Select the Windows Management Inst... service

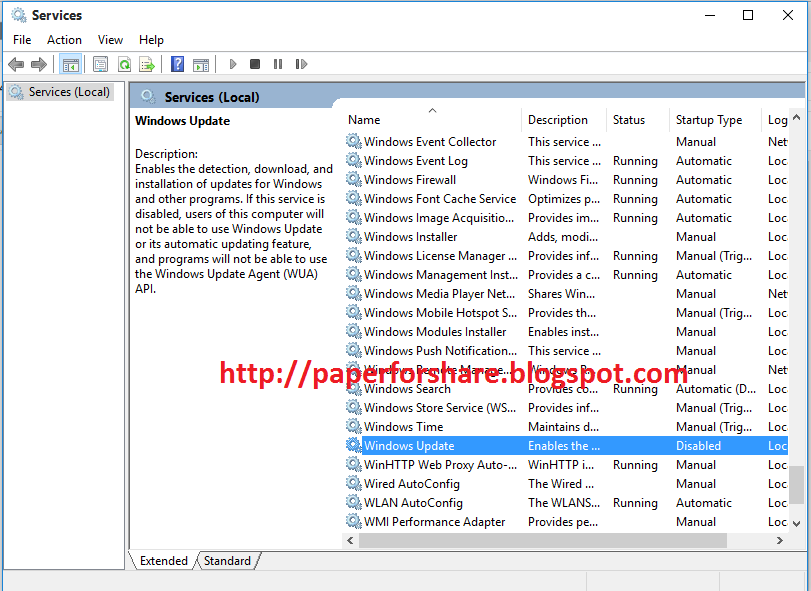441,275
